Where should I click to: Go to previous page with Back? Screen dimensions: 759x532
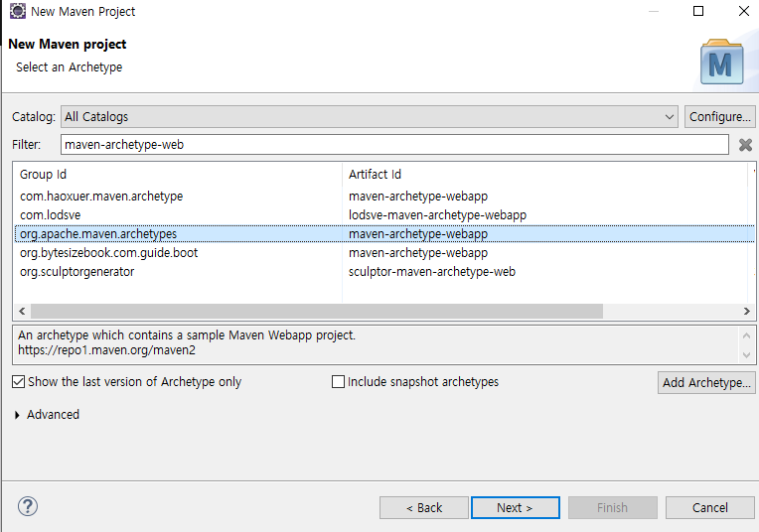424,508
